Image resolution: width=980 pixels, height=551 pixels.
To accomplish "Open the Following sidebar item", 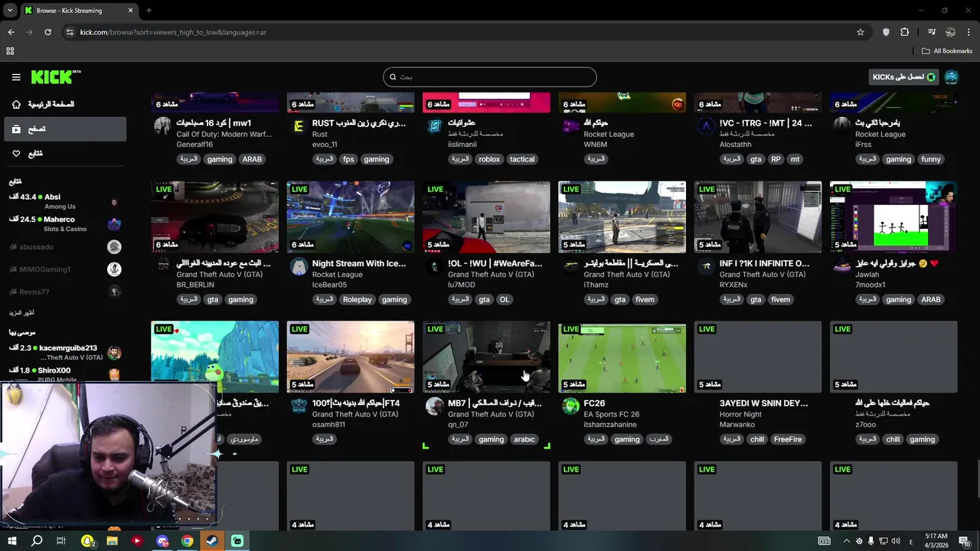I will 64,154.
